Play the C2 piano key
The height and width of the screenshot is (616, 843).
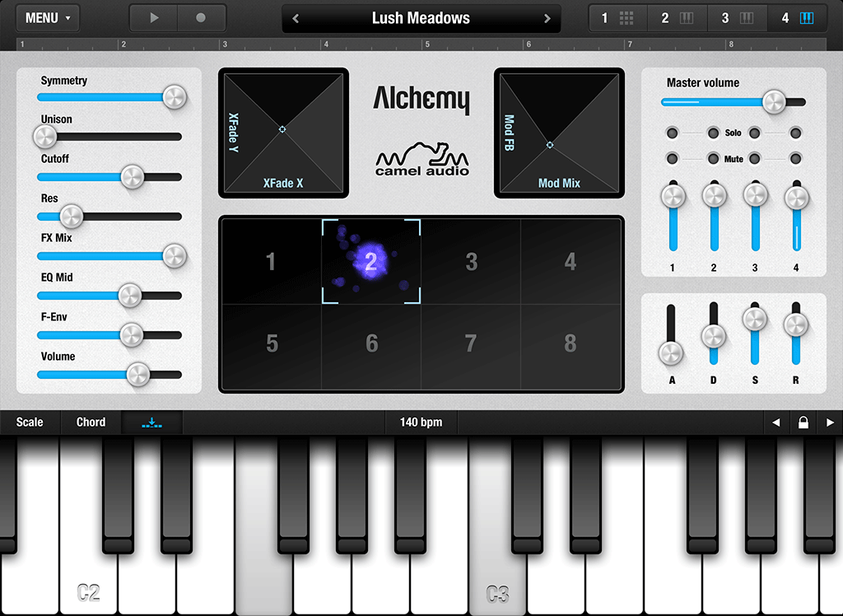pos(88,584)
